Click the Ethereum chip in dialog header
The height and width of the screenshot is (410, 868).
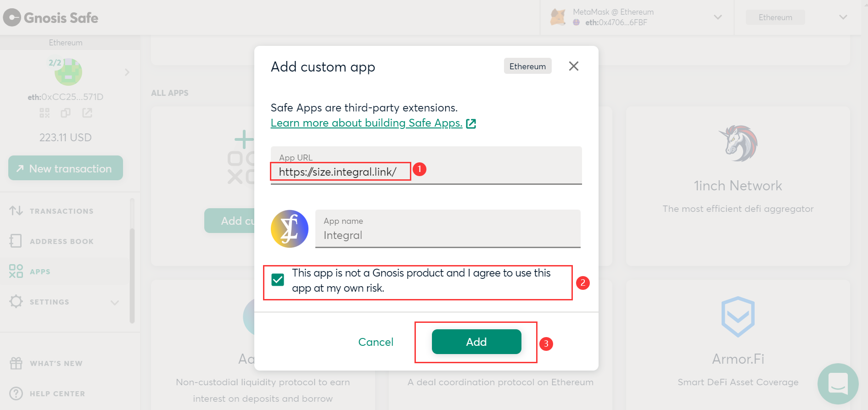pyautogui.click(x=527, y=66)
